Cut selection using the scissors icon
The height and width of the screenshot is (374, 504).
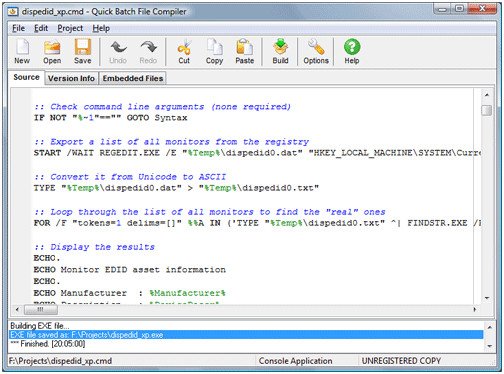(x=184, y=52)
